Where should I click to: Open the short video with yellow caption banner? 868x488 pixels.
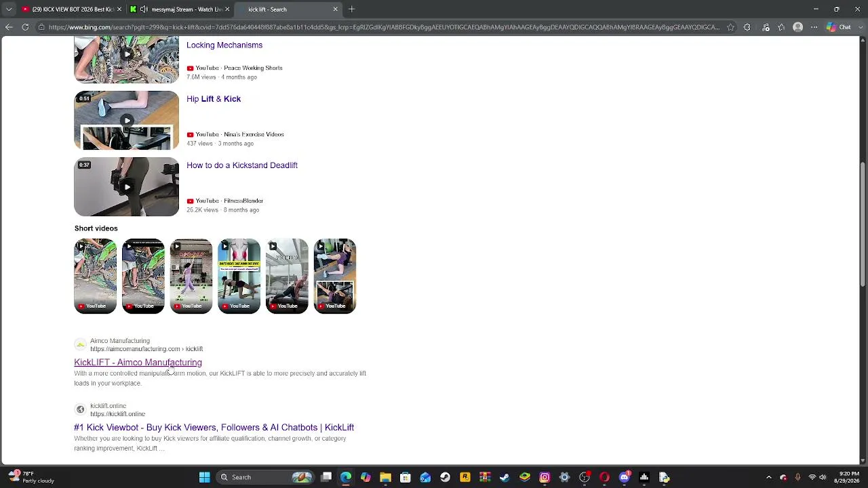click(x=239, y=276)
